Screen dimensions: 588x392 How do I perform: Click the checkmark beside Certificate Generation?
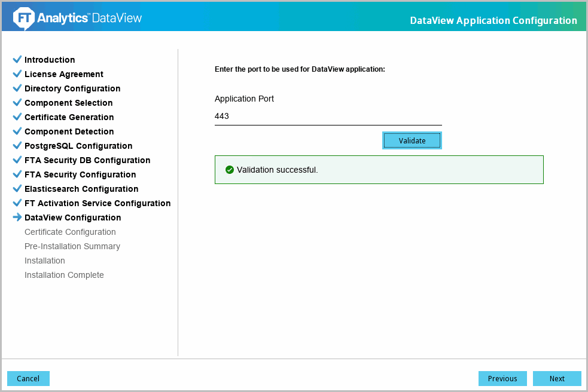pyautogui.click(x=17, y=117)
